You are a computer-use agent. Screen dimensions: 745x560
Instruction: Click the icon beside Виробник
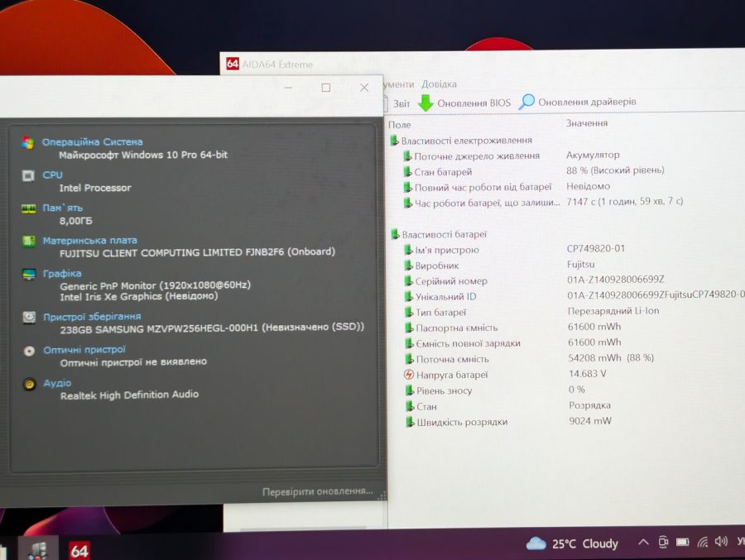pyautogui.click(x=408, y=266)
